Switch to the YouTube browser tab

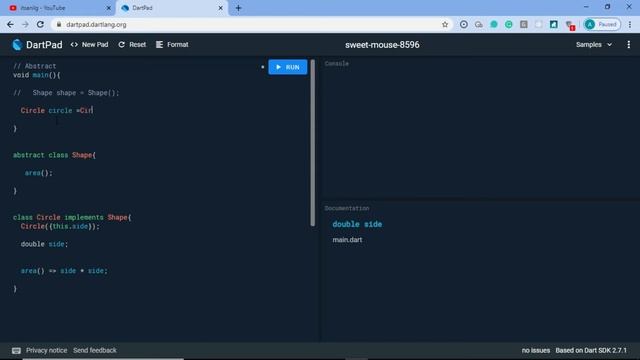point(57,8)
